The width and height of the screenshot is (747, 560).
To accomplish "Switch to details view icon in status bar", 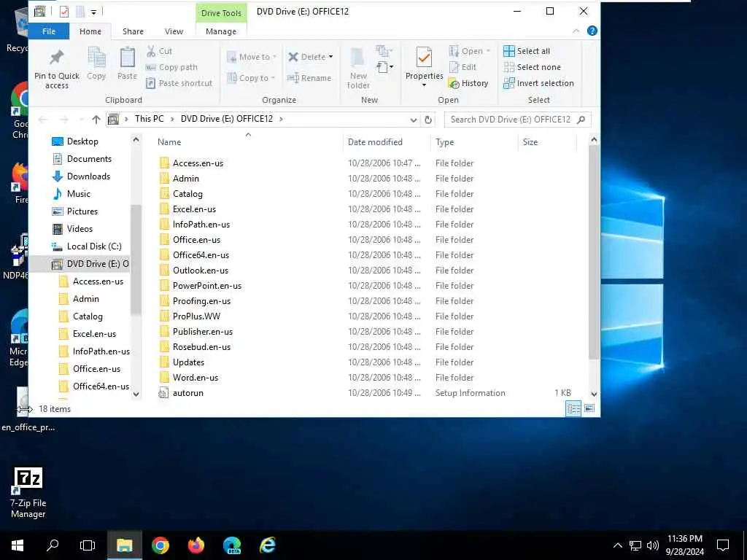I will coord(573,408).
